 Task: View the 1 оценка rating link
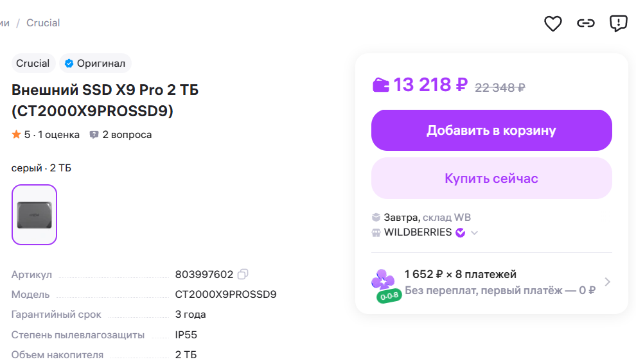[x=58, y=135]
